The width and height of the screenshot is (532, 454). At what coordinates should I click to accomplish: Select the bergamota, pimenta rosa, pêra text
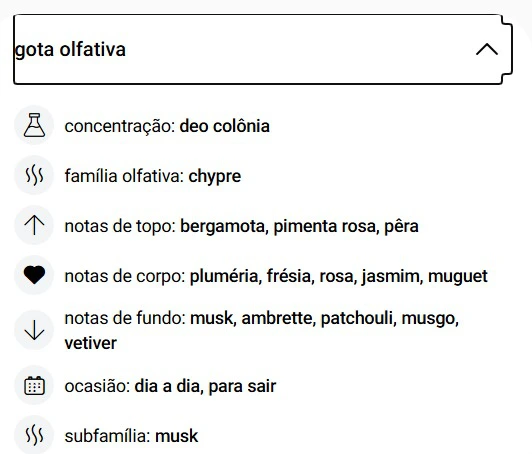click(299, 227)
